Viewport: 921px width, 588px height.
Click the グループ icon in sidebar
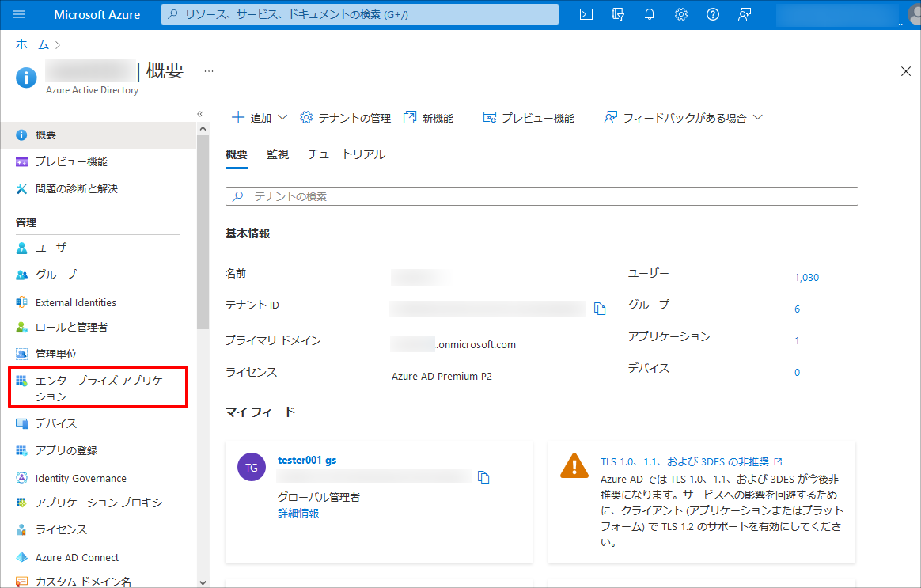(x=21, y=275)
